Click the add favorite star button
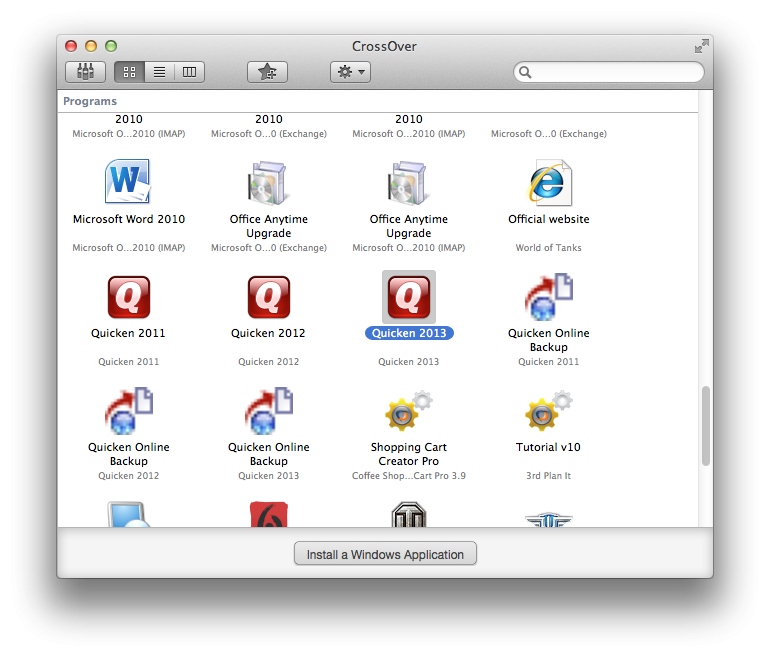The image size is (770, 657). (x=267, y=72)
